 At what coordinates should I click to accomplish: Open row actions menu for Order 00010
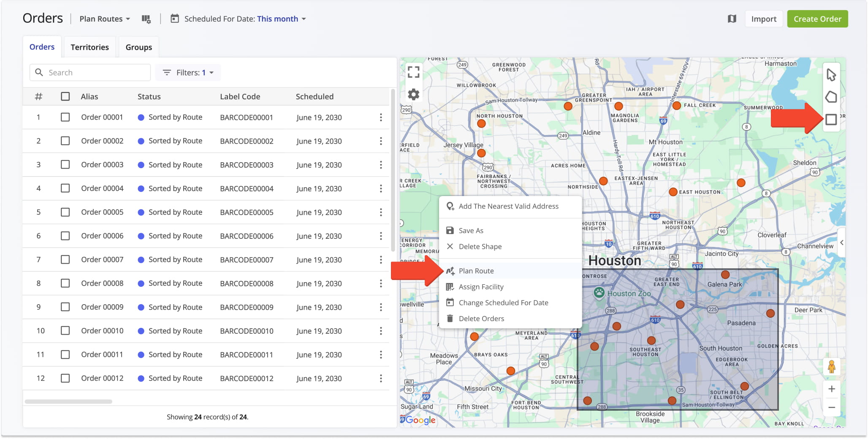tap(381, 331)
